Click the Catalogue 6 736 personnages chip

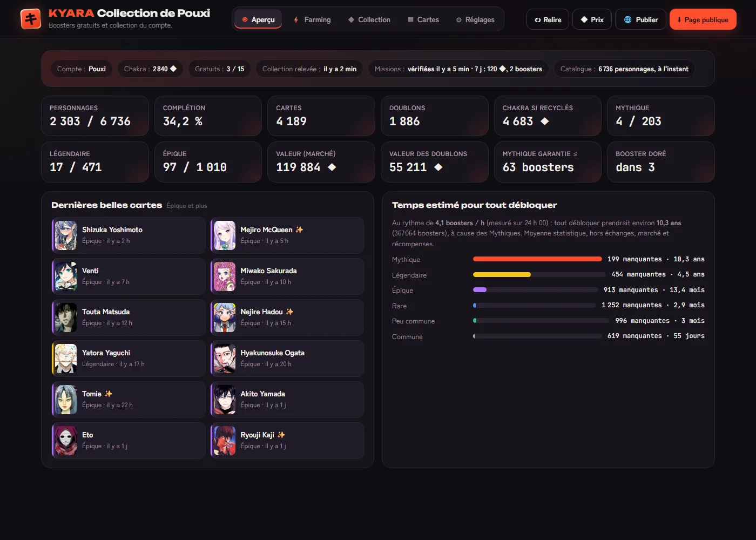(624, 69)
